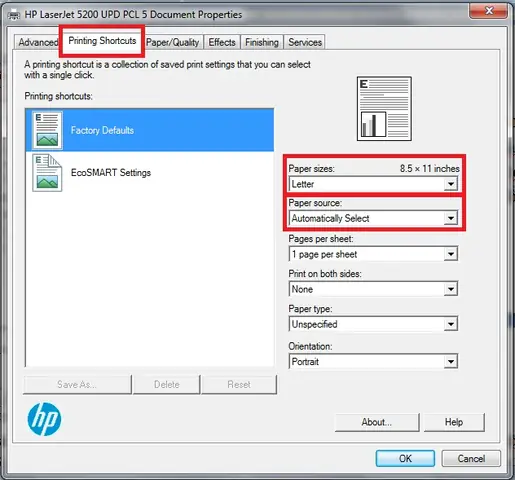Click the printer icon in title bar
515x480 pixels.
14,15
